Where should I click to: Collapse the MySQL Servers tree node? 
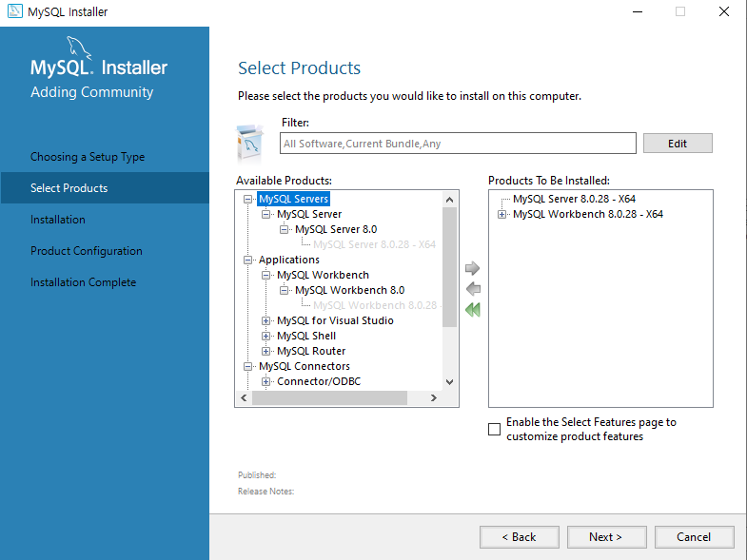247,199
